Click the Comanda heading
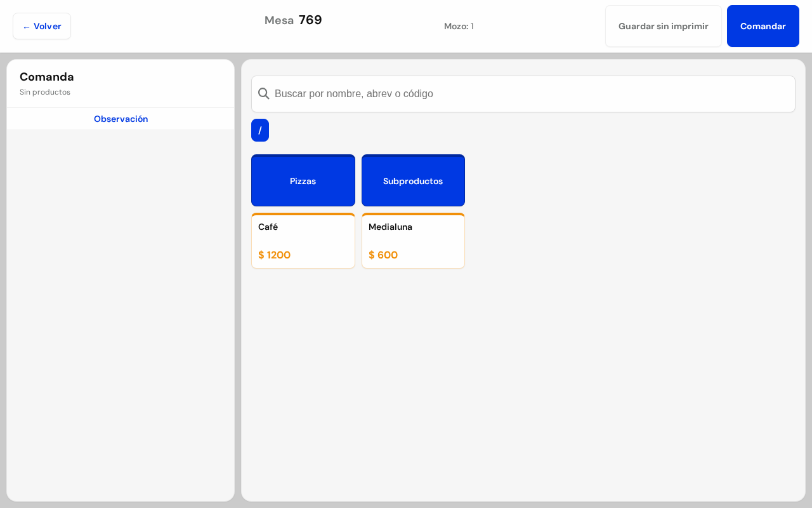The width and height of the screenshot is (812, 508). coord(47,77)
